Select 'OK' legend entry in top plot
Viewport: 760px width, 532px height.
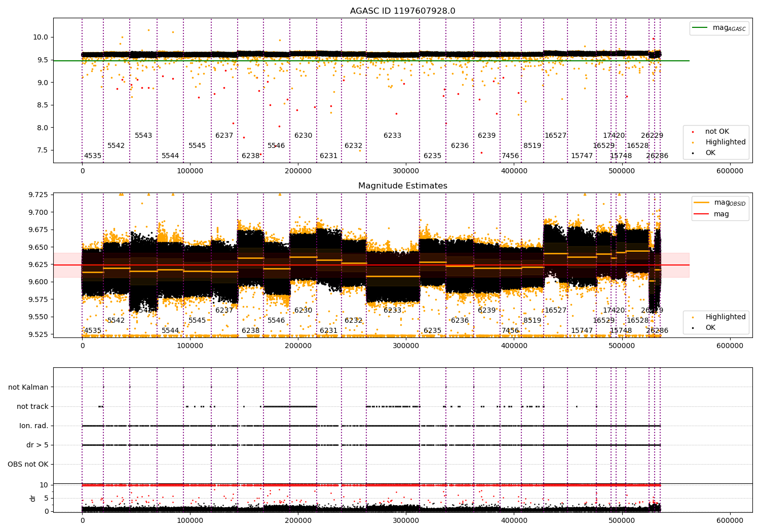(710, 153)
